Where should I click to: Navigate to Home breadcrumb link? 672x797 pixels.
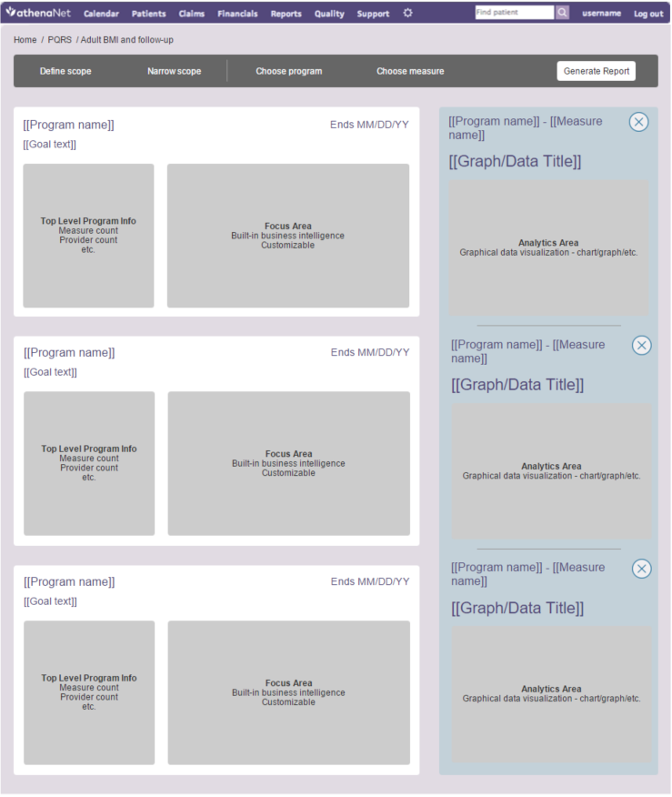point(25,40)
